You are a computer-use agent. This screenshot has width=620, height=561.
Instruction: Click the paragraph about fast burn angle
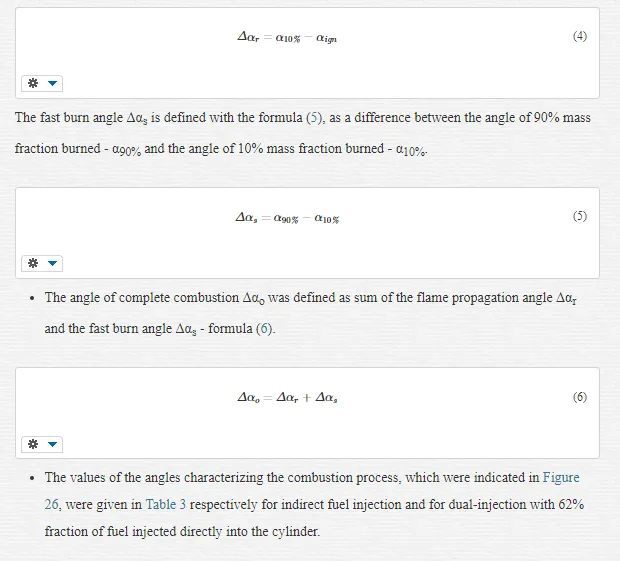pos(303,134)
